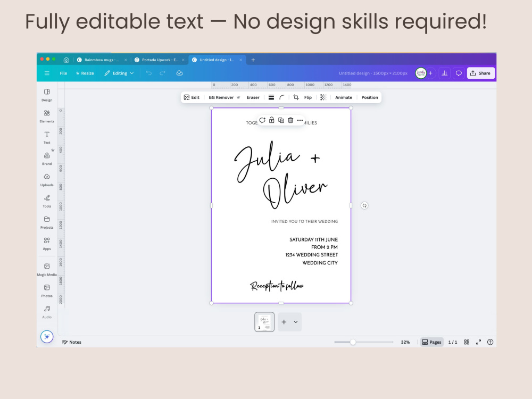Expand the add page options chevron
Screen dimensions: 532x399
(296, 322)
